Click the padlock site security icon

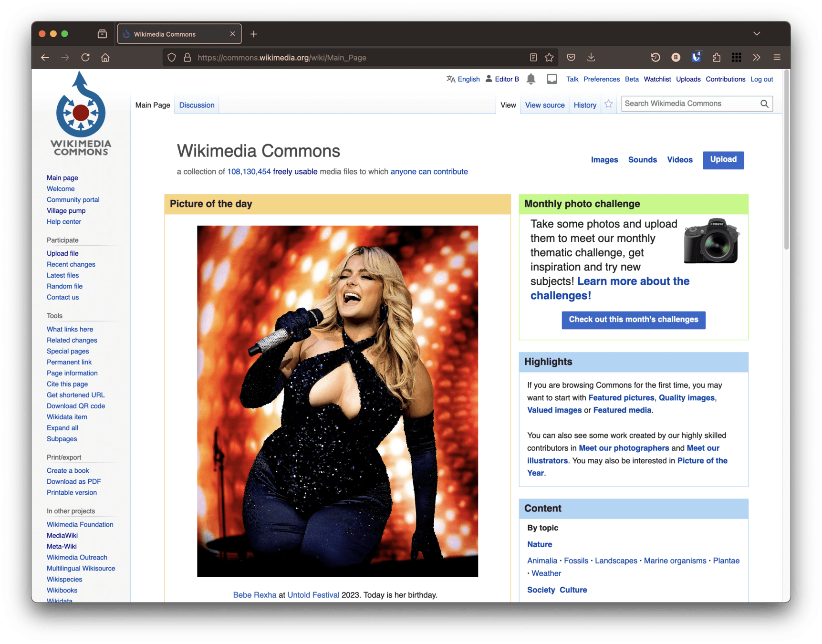tap(187, 58)
